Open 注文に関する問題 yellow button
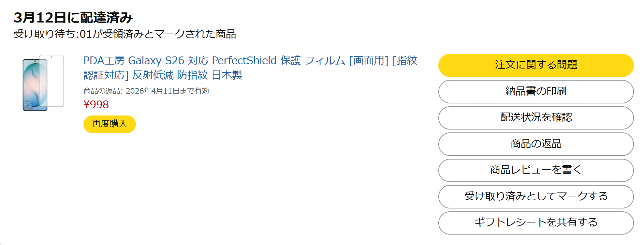The height and width of the screenshot is (245, 644). [x=536, y=65]
